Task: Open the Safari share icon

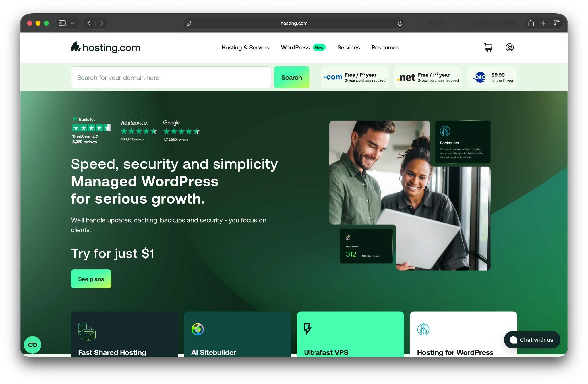Action: (531, 23)
